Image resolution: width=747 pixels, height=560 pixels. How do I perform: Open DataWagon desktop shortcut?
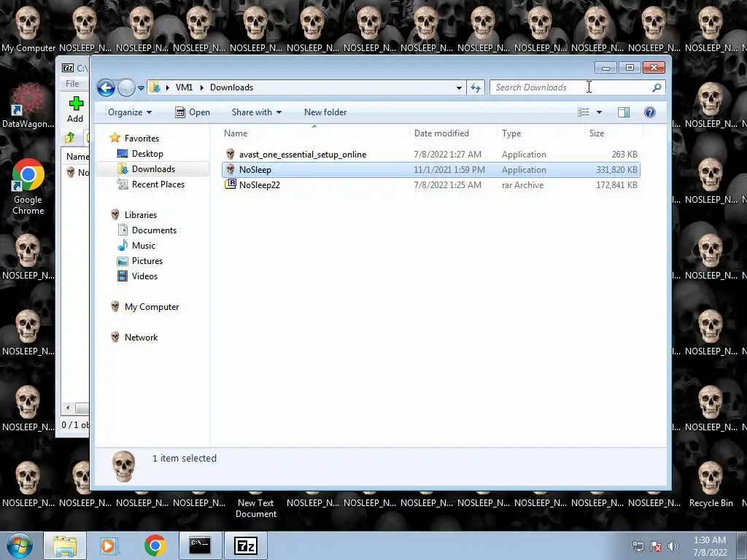28,106
